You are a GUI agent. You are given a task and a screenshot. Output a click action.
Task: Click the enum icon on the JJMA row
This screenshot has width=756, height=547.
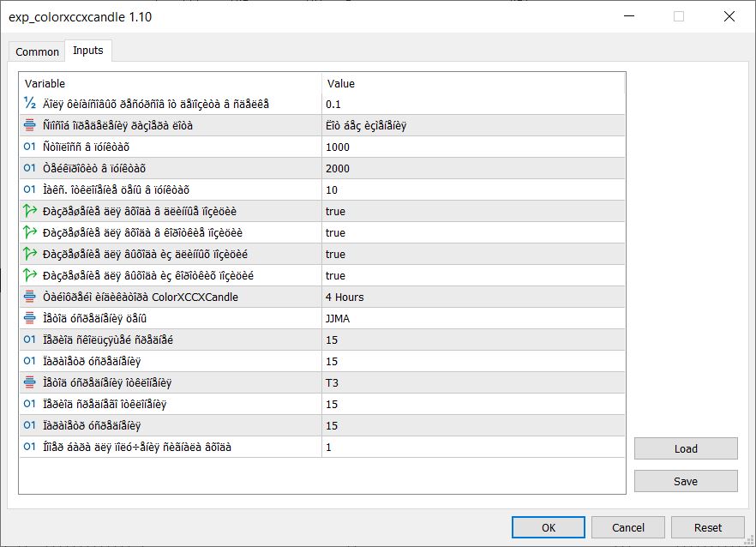click(x=30, y=318)
